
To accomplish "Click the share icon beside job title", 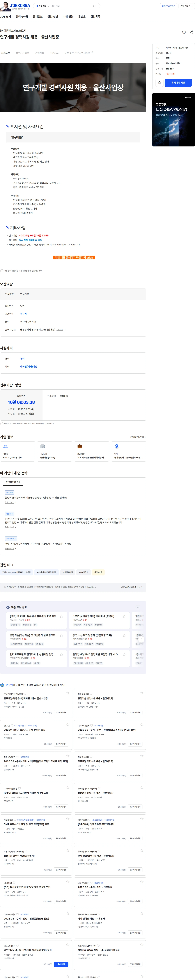I will tap(191, 32).
